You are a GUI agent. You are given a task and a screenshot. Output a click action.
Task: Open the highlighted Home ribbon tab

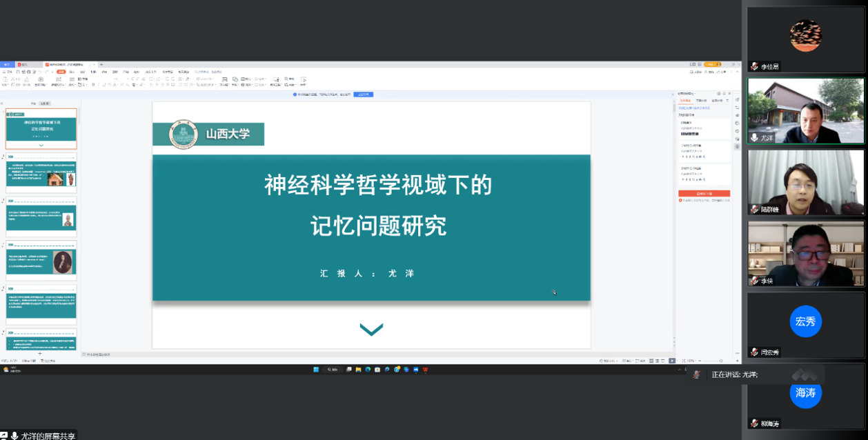click(61, 72)
